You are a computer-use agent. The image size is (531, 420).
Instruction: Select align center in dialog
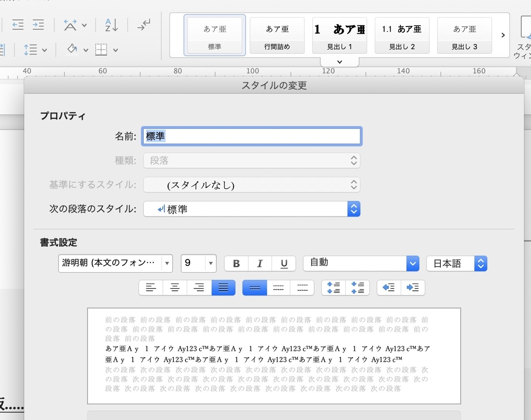175,288
